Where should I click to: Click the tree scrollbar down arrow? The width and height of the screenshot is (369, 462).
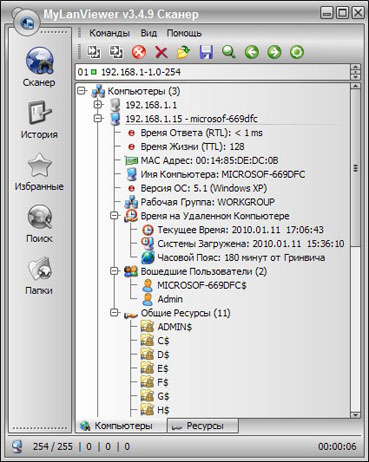[x=355, y=415]
